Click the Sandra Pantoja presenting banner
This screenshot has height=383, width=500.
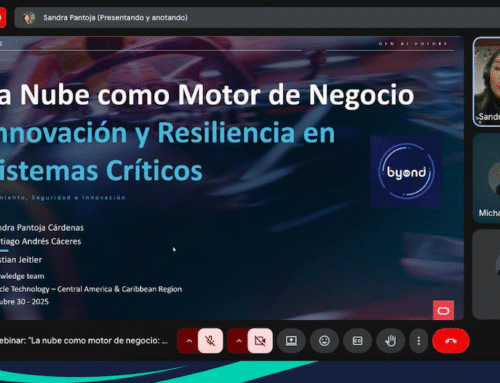(x=257, y=17)
